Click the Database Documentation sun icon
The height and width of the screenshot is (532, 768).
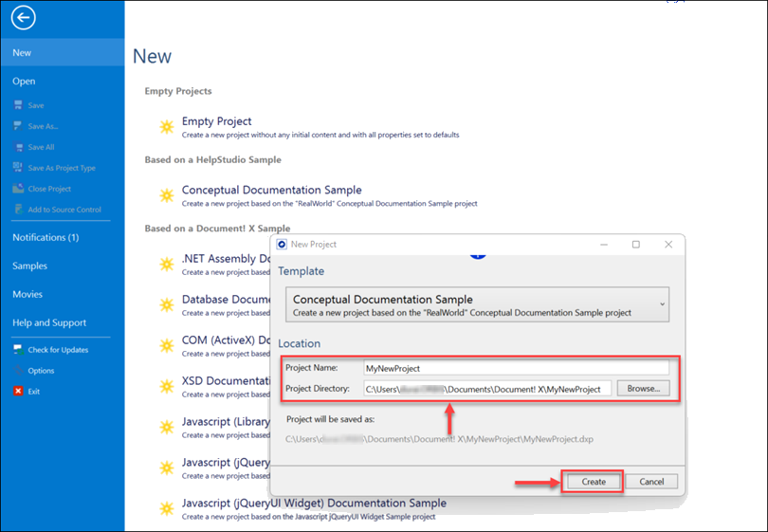166,304
